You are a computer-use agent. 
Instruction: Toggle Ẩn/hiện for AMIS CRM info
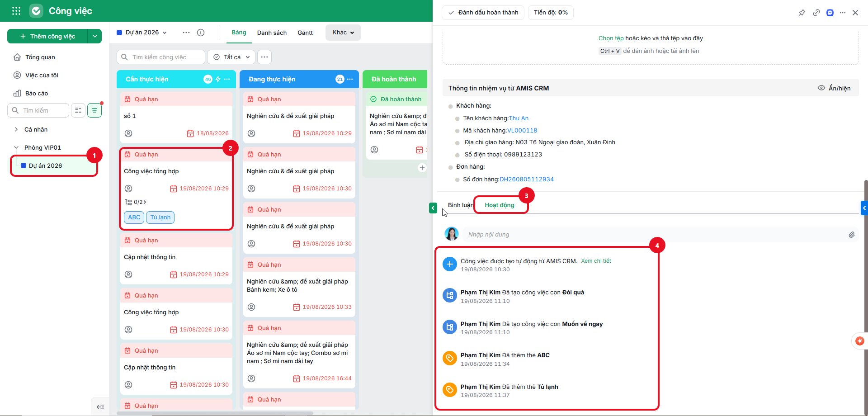pos(834,88)
